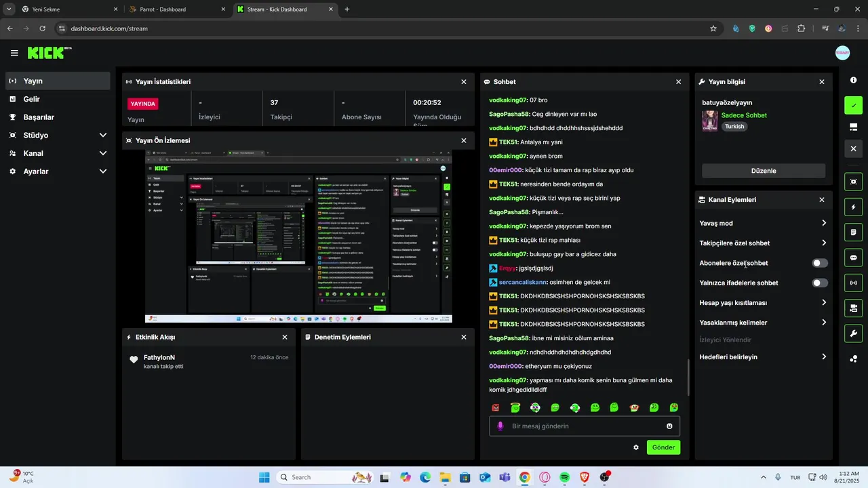Image resolution: width=868 pixels, height=488 pixels.
Task: Close the Denetim Eylemleri panel
Action: coord(464,337)
